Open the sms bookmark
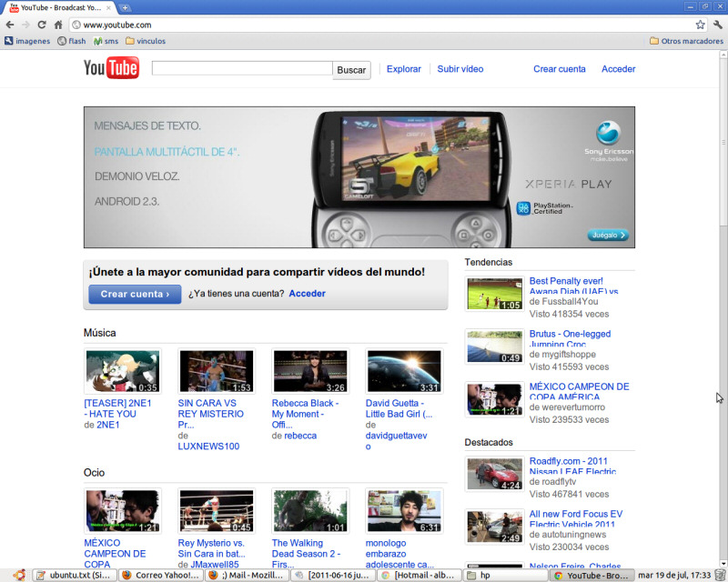728x582 pixels. [x=106, y=41]
